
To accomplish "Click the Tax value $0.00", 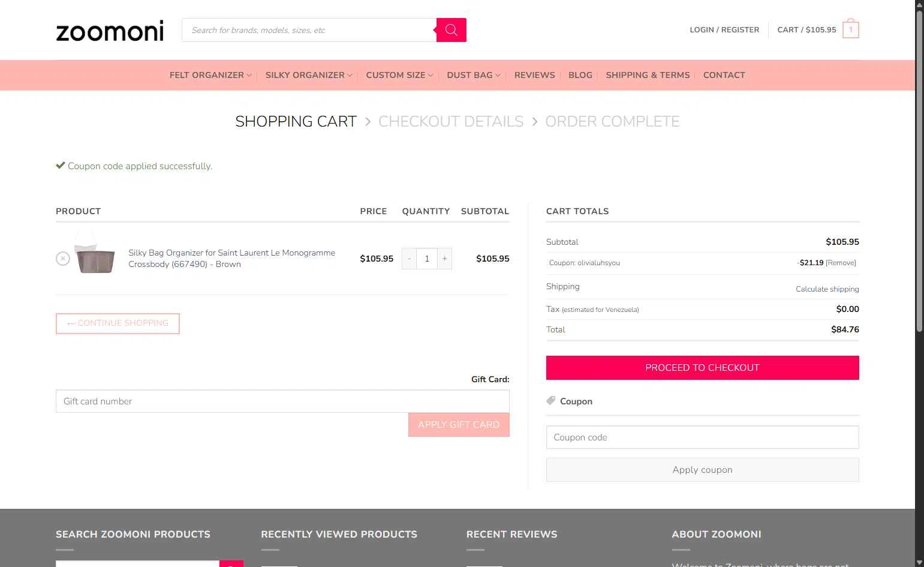I will coord(847,309).
